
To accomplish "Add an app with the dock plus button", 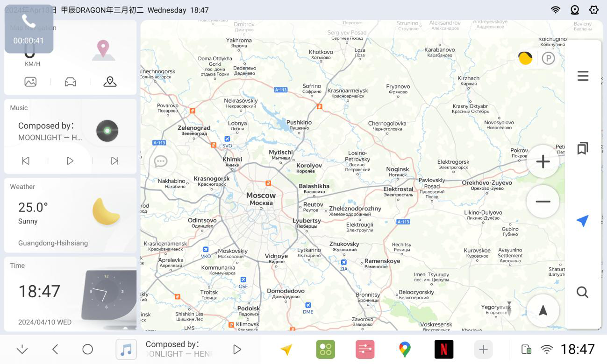I will [483, 349].
